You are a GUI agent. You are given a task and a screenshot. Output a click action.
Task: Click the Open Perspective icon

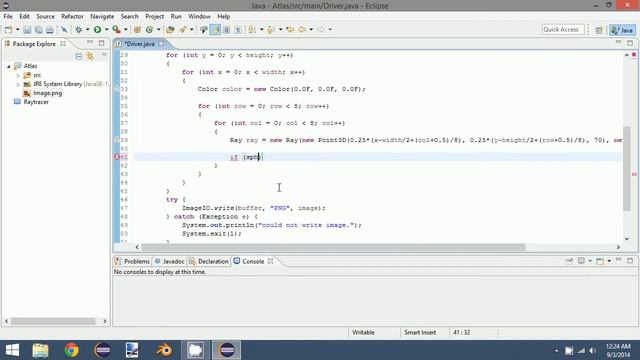click(x=599, y=30)
